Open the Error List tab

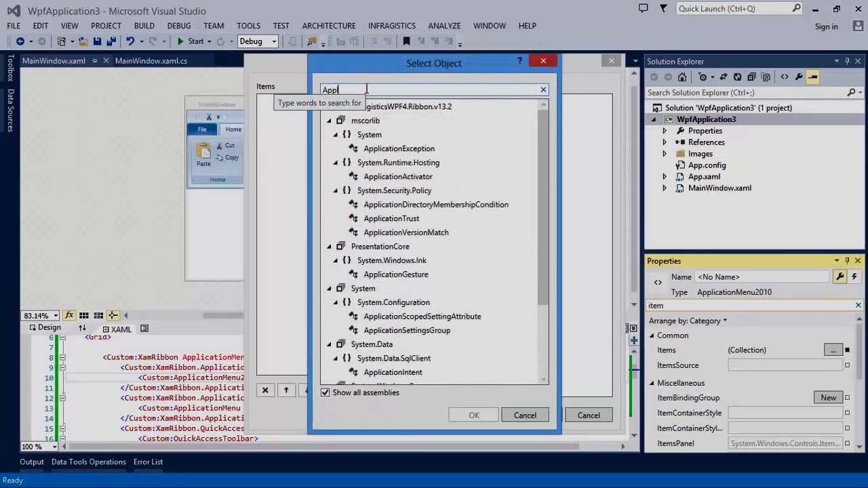pyautogui.click(x=148, y=462)
